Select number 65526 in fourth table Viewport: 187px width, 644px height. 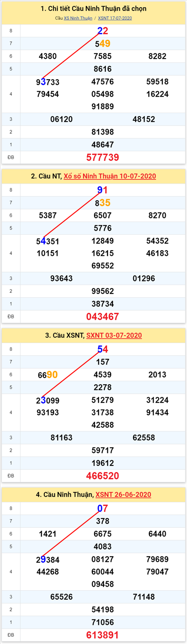pos(62,597)
